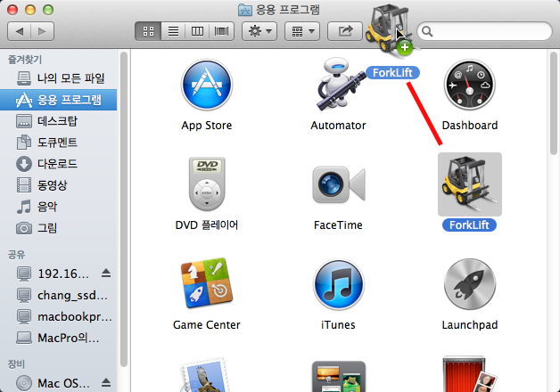Click the main file area scrollbar
Viewport: 560px width, 392px height.
pos(554,103)
